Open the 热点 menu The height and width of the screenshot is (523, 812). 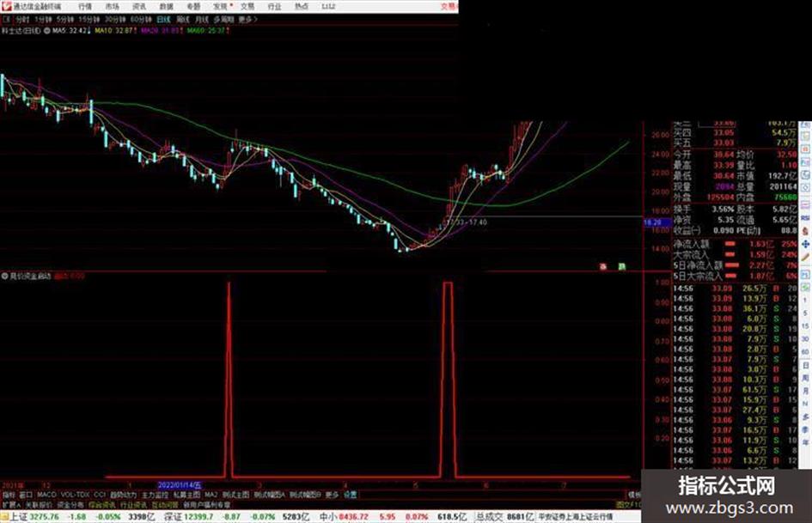pos(302,6)
